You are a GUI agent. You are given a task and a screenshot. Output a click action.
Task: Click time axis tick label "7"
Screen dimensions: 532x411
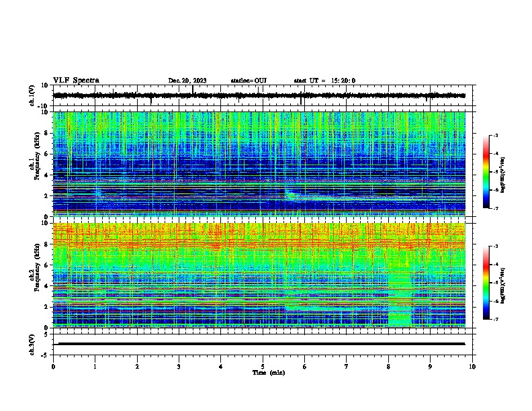tap(347, 367)
